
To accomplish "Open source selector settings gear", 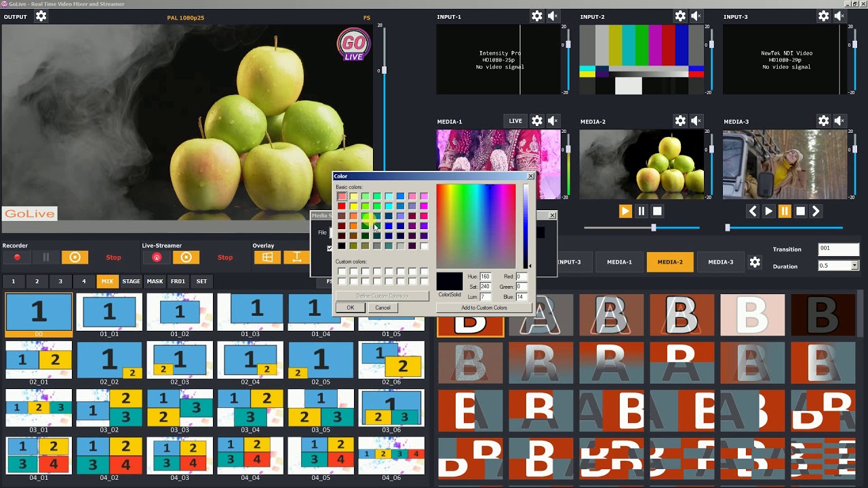I will [755, 262].
